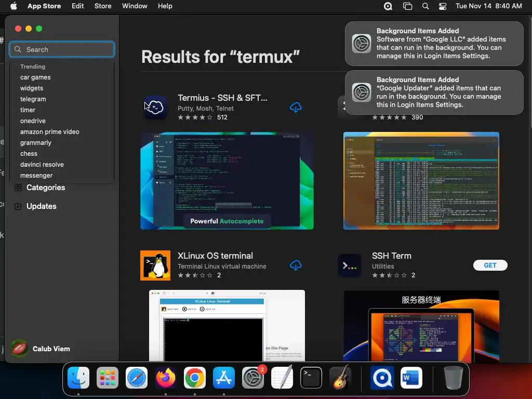Viewport: 532px width, 399px height.
Task: Open the Store menu
Action: point(103,6)
